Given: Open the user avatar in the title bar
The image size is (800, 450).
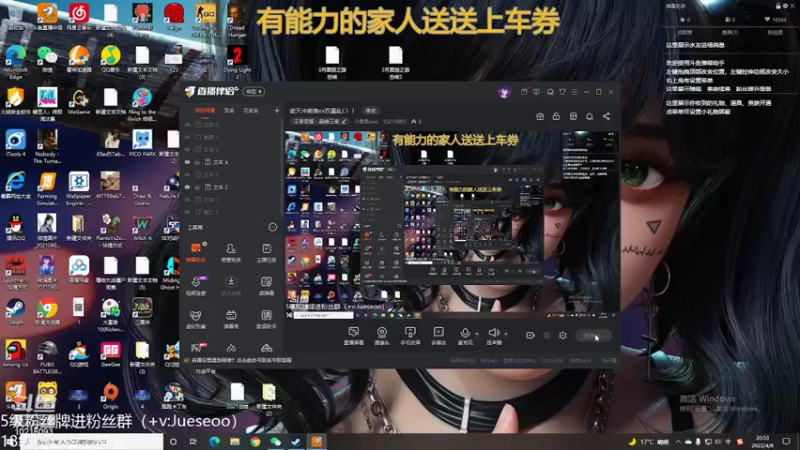Looking at the screenshot, I should 504,92.
